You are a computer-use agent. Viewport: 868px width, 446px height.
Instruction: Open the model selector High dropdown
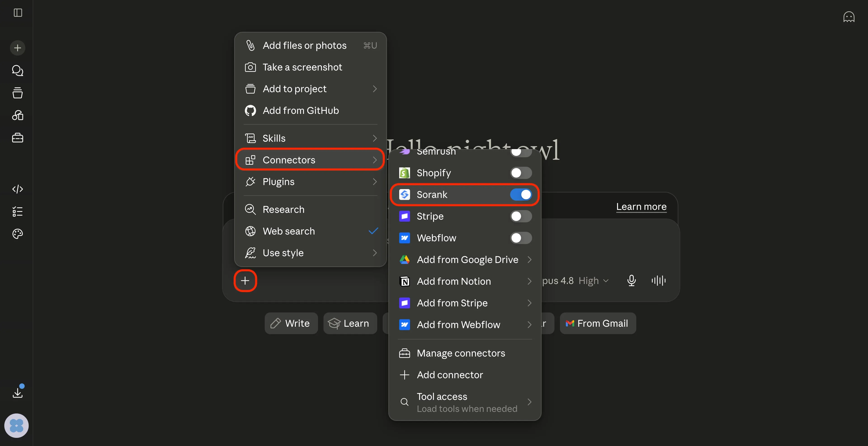(593, 281)
